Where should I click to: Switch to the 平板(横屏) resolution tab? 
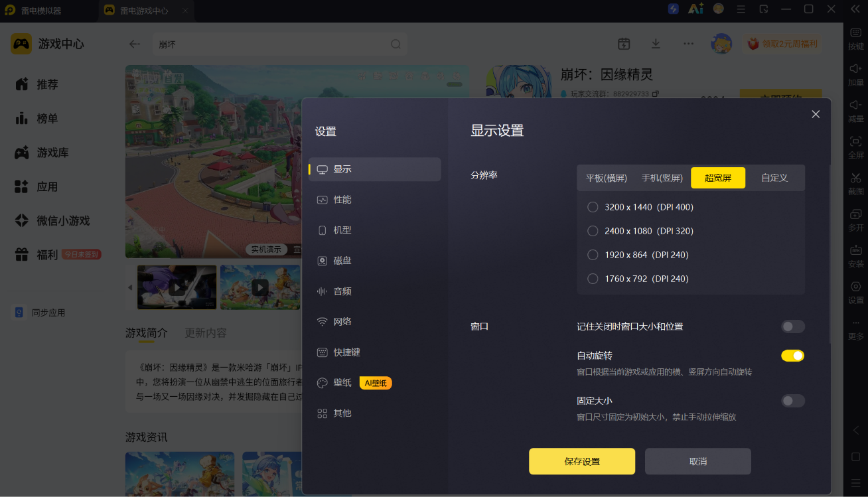606,178
